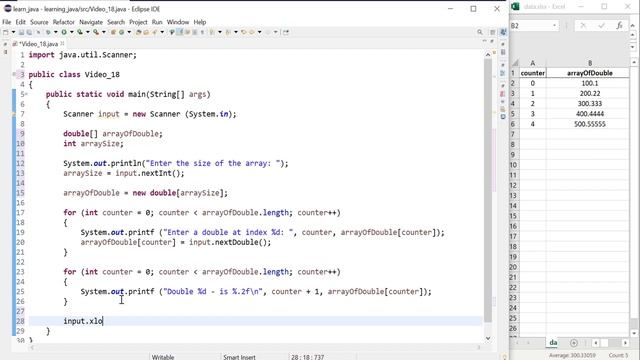Add a new sheet in Excel
640x360 pixels.
[x=573, y=343]
